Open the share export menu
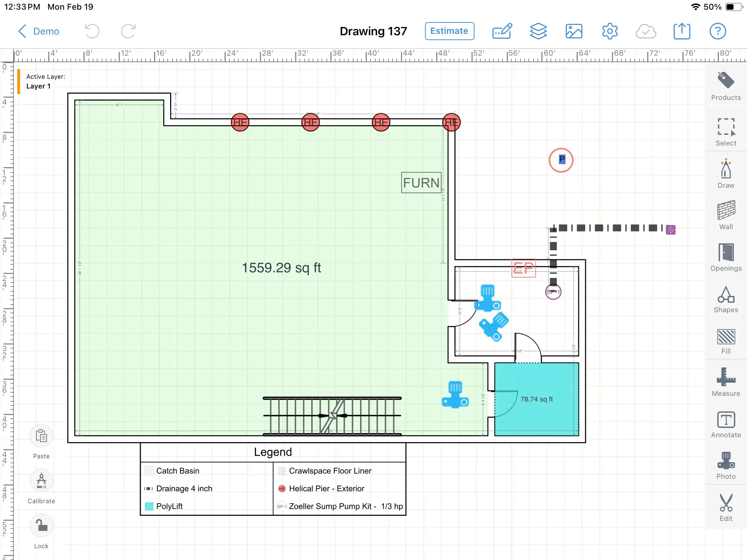 tap(682, 31)
